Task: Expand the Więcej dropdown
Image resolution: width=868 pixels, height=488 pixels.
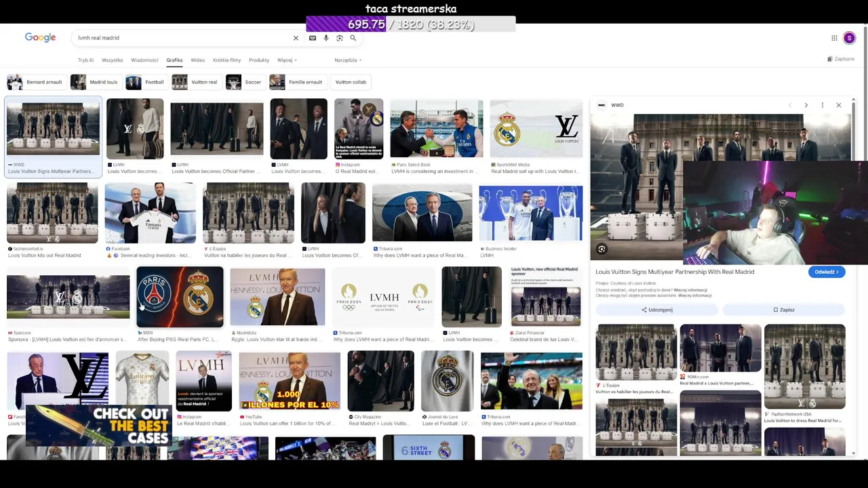Action: coord(286,60)
